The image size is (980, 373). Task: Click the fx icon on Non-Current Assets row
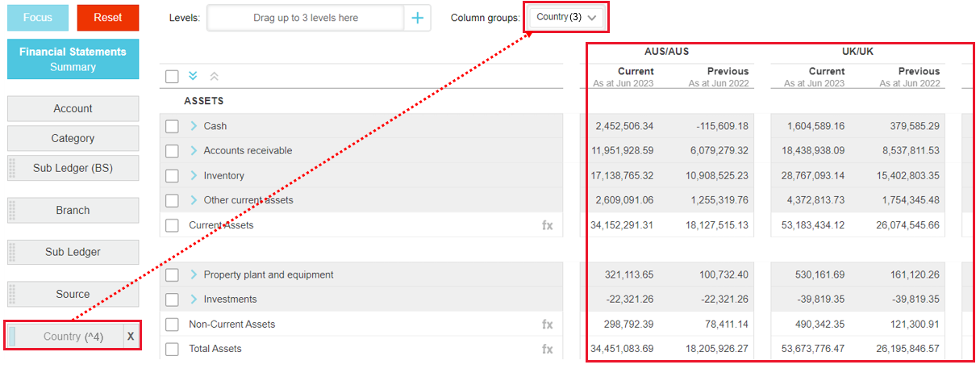(x=547, y=325)
